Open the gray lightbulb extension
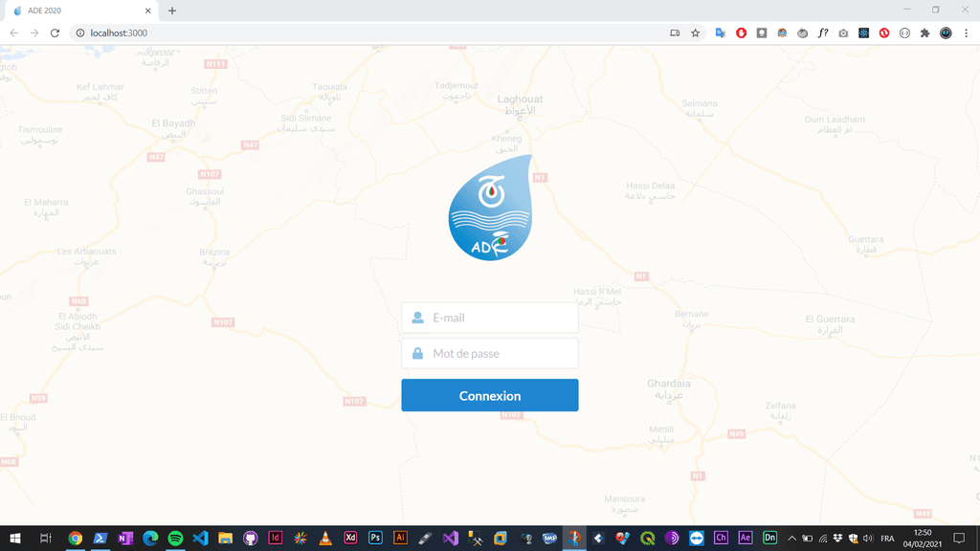The width and height of the screenshot is (980, 551). pos(762,33)
